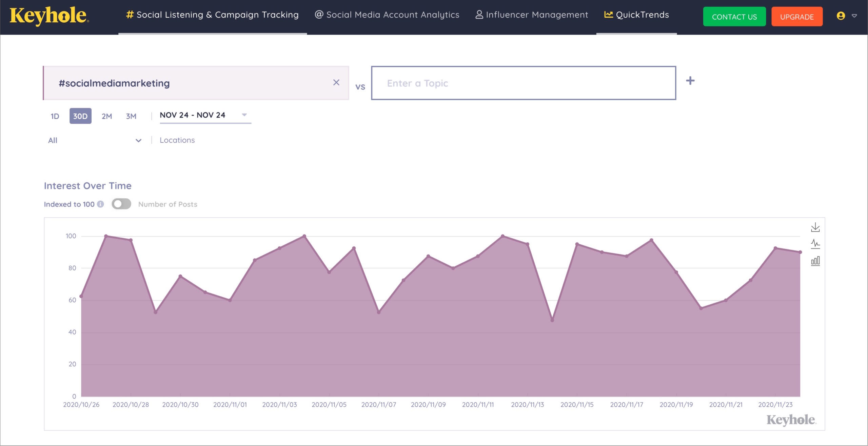Expand the account dropdown arrow
The image size is (868, 446).
[x=854, y=16]
